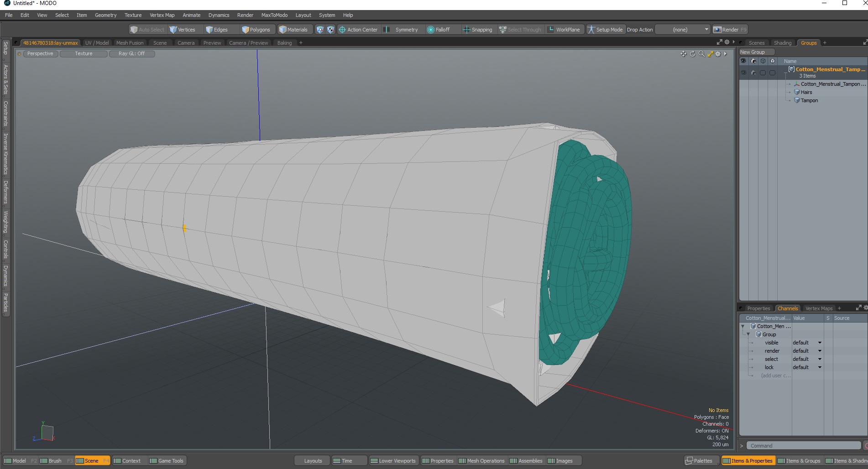868x469 pixels.
Task: Open the WorkPlane options
Action: point(564,30)
